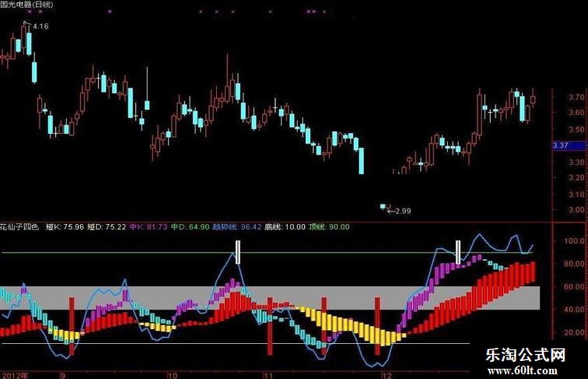The height and width of the screenshot is (379, 588).
Task: Click the 40.00 indicator axis label
Action: click(574, 309)
